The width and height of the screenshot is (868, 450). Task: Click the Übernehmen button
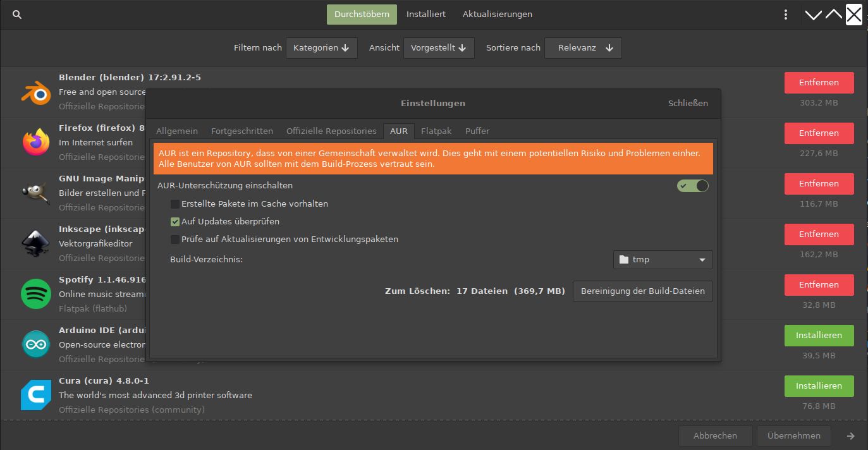(793, 435)
